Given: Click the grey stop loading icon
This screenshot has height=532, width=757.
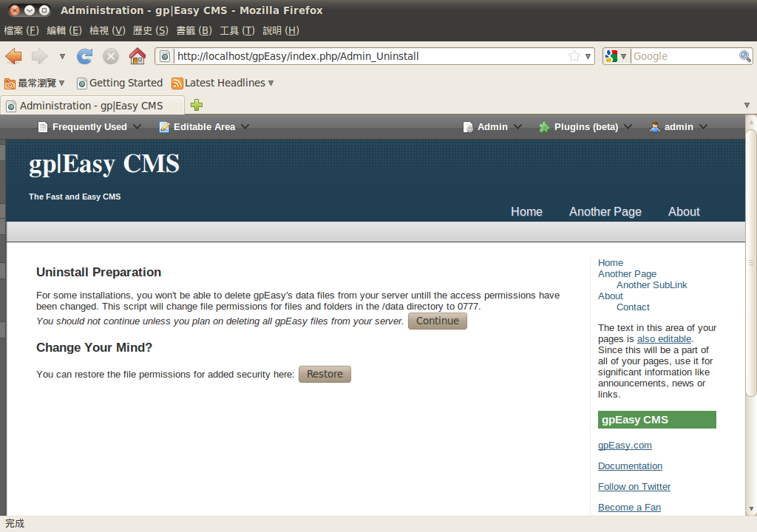Looking at the screenshot, I should [x=111, y=56].
